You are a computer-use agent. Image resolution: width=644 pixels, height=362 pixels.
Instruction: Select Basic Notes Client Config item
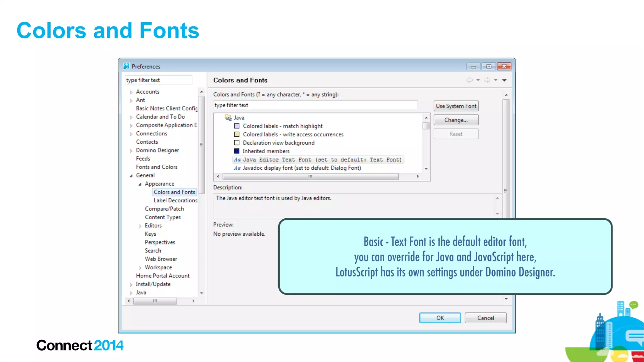tap(167, 108)
